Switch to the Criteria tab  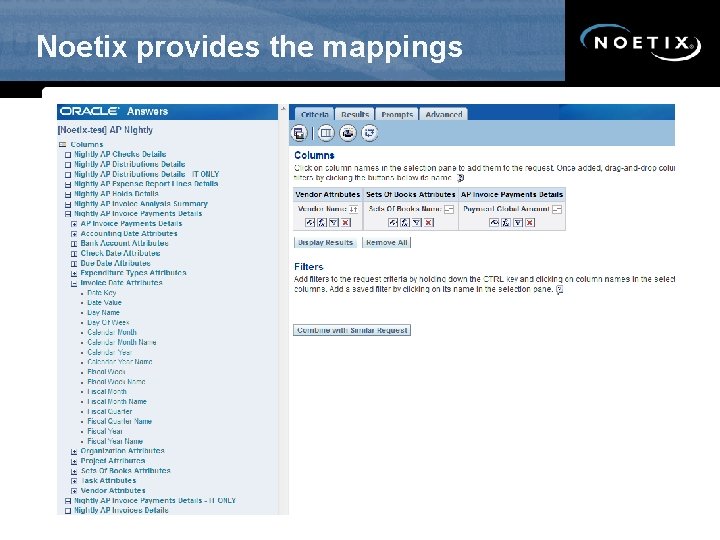click(315, 114)
